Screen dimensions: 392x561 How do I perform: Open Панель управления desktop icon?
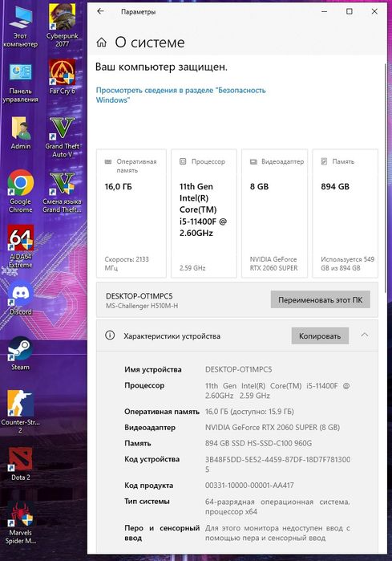(x=20, y=83)
